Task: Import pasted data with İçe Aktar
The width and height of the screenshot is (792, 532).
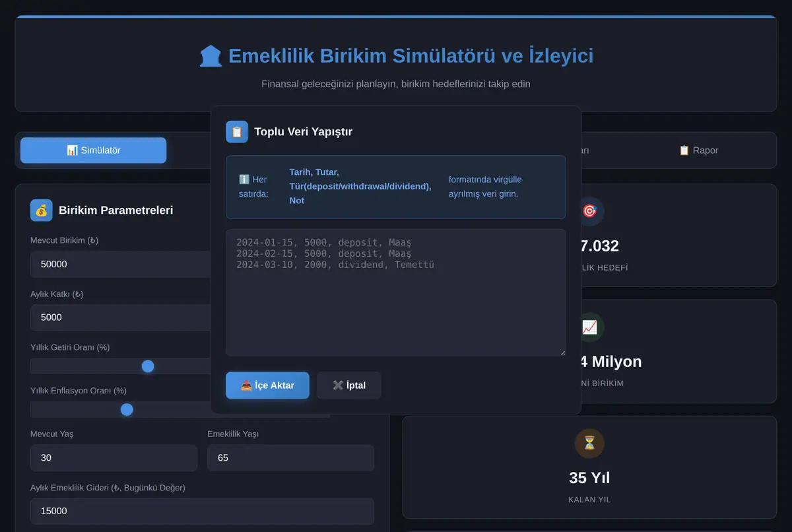Action: click(267, 385)
